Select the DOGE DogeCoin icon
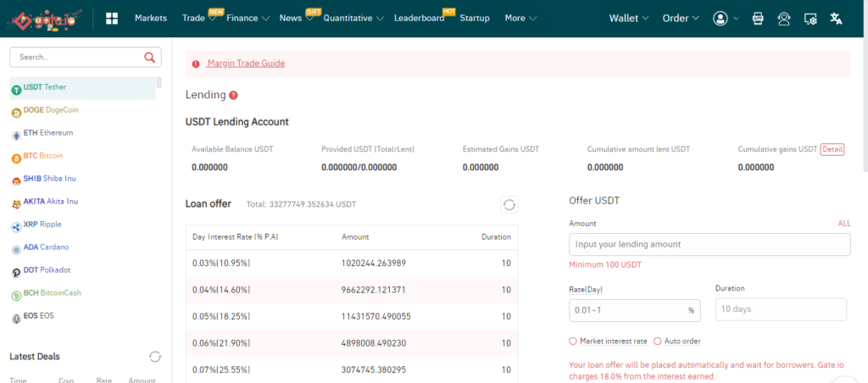868x383 pixels. [17, 113]
